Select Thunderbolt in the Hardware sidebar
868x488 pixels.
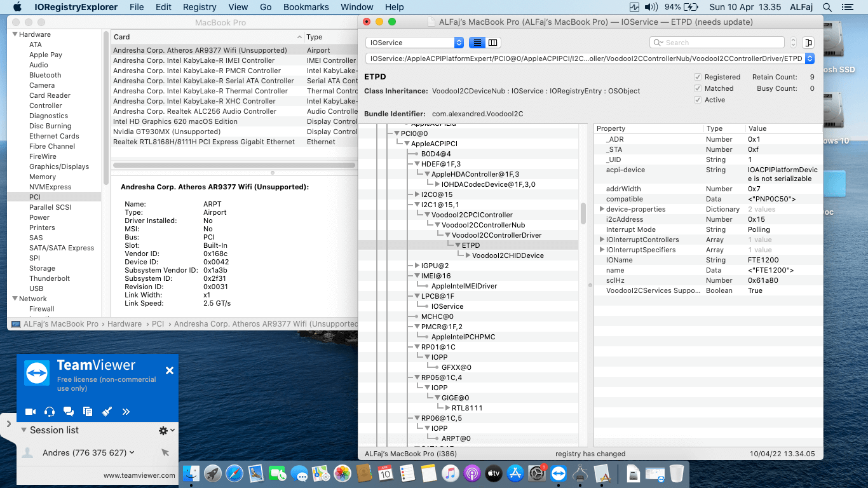[49, 278]
